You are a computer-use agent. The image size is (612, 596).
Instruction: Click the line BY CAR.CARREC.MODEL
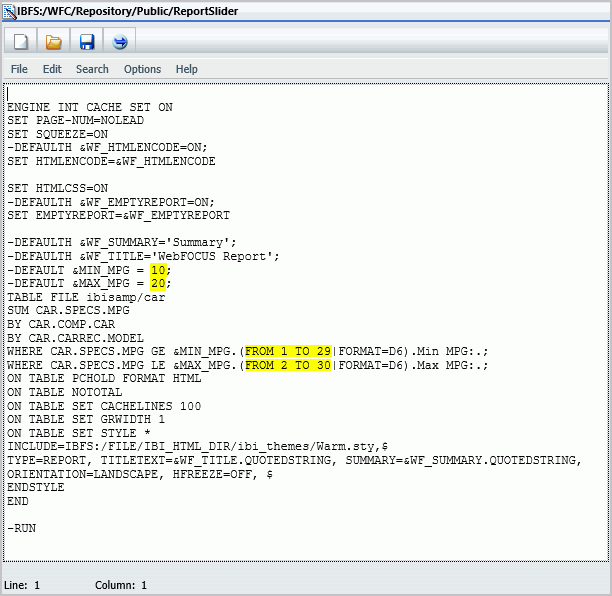(75, 338)
